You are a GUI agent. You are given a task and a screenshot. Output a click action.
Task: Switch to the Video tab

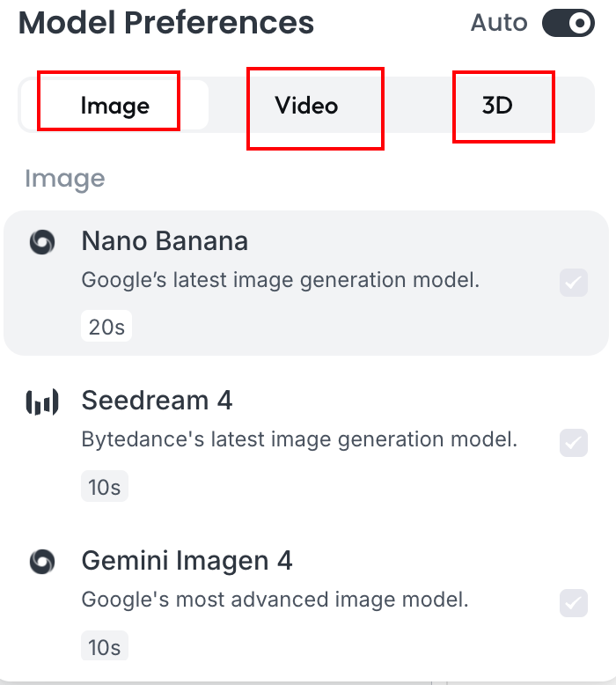click(x=306, y=107)
